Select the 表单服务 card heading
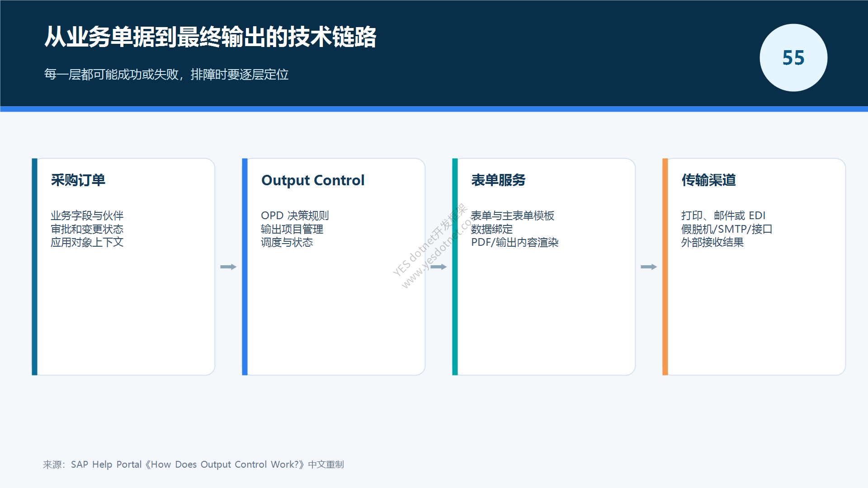The width and height of the screenshot is (868, 488). (x=498, y=180)
